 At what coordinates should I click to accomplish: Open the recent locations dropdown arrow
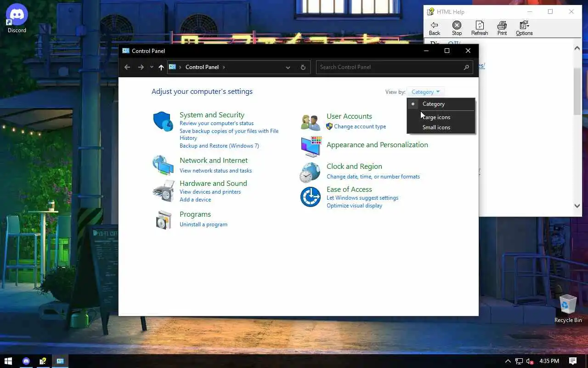[x=152, y=67]
